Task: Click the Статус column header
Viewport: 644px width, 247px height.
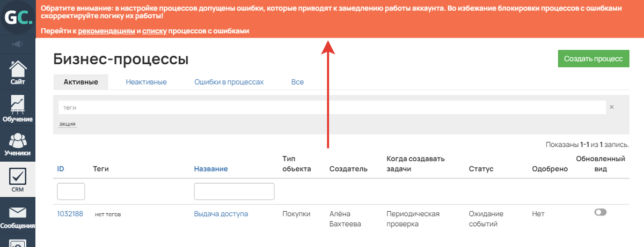Action: (x=481, y=169)
